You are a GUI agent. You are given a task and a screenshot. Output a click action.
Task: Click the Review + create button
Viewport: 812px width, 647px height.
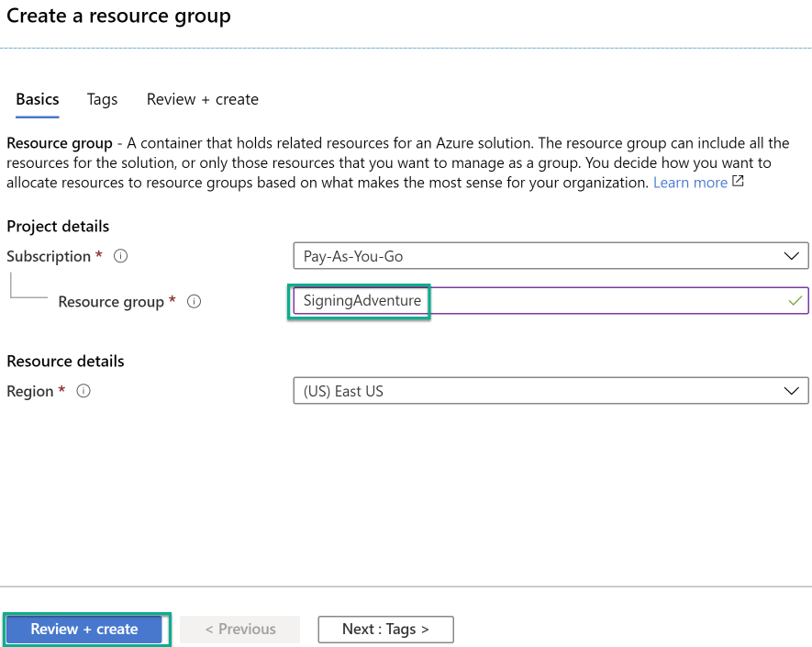(85, 630)
